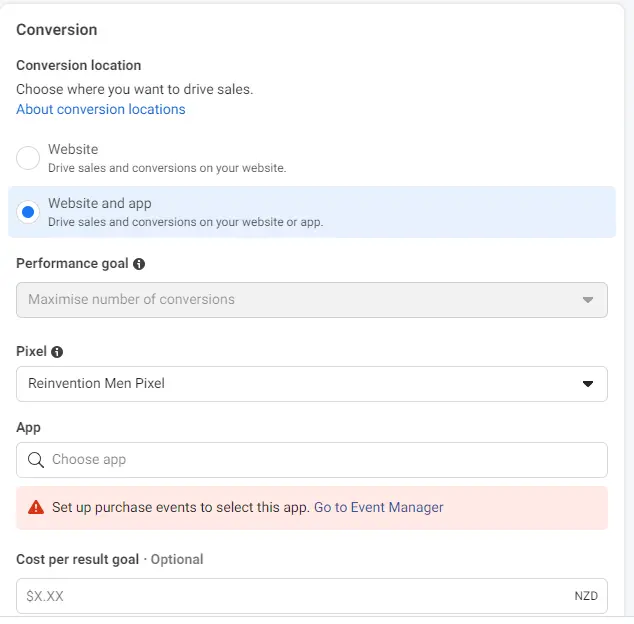The width and height of the screenshot is (634, 624).
Task: Click 'Drive sales and conversions on your website' text
Action: point(167,168)
